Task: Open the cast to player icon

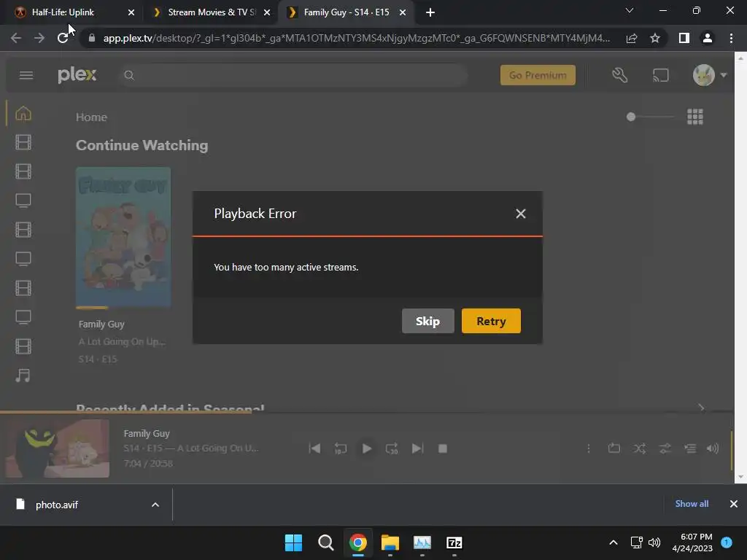Action: 660,75
